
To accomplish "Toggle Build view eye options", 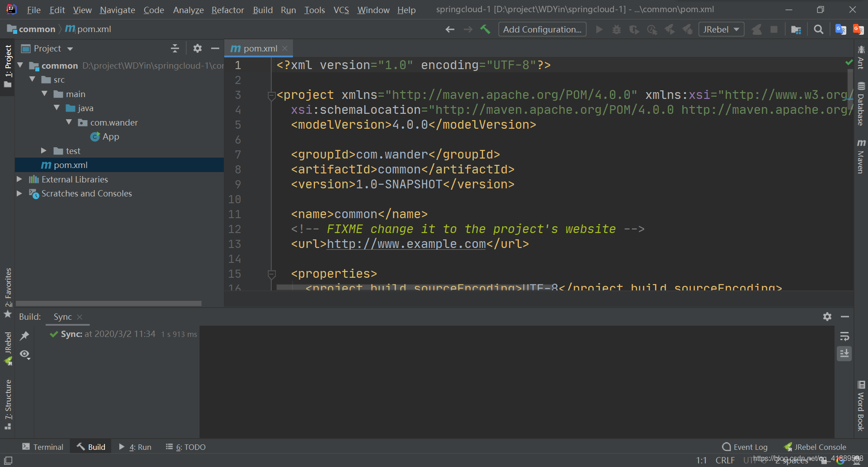I will pos(25,355).
